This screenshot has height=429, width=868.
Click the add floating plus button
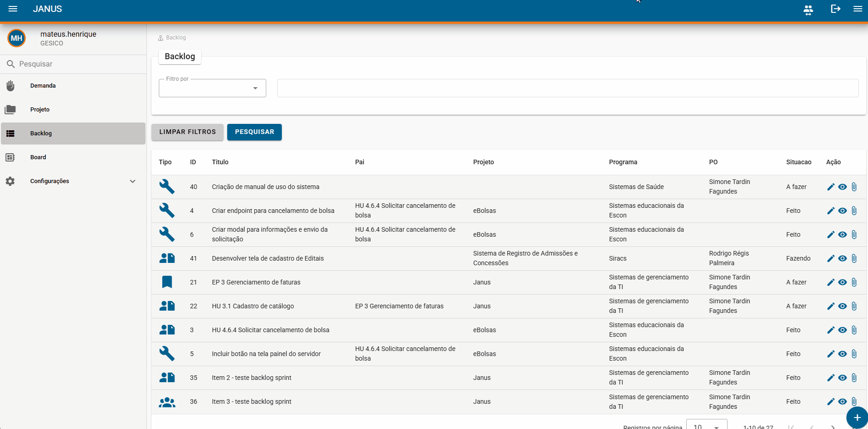point(857,418)
